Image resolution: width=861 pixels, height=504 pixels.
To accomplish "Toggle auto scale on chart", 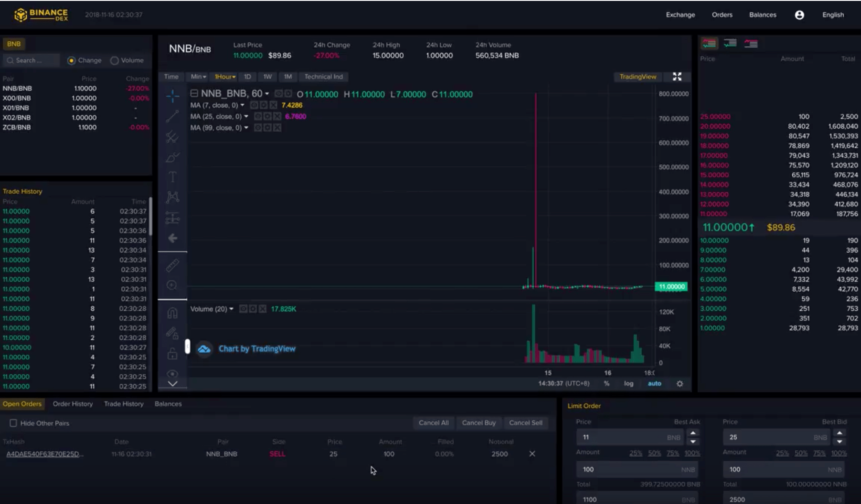I will pyautogui.click(x=654, y=383).
